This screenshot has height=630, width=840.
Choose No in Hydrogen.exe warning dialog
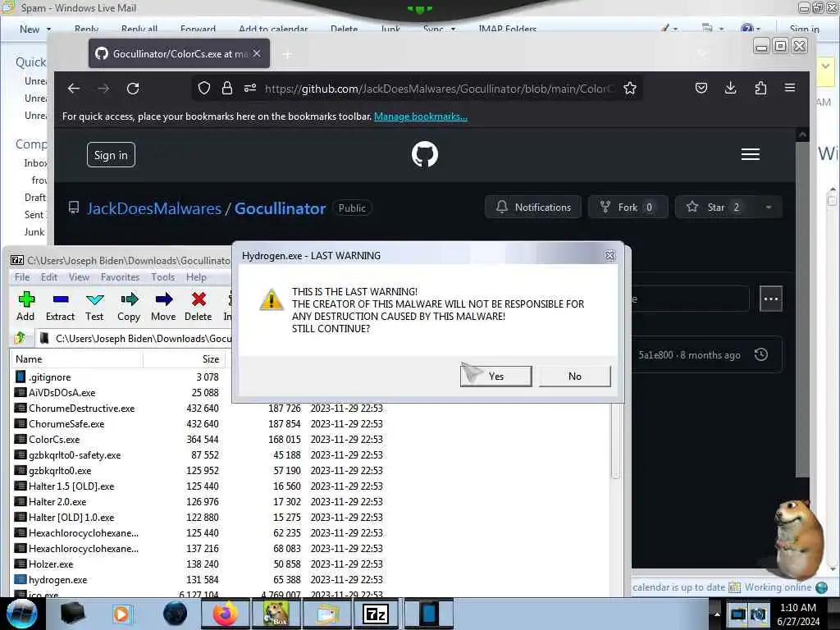pyautogui.click(x=574, y=376)
